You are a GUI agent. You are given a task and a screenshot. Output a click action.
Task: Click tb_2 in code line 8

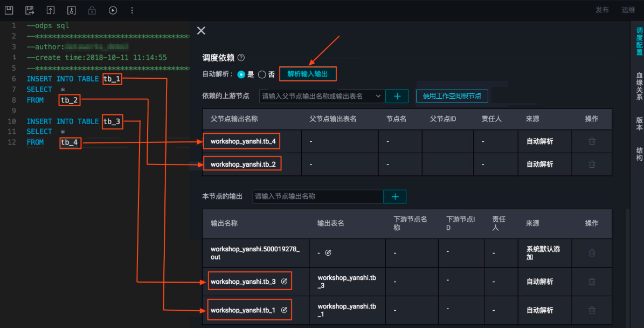pyautogui.click(x=69, y=100)
